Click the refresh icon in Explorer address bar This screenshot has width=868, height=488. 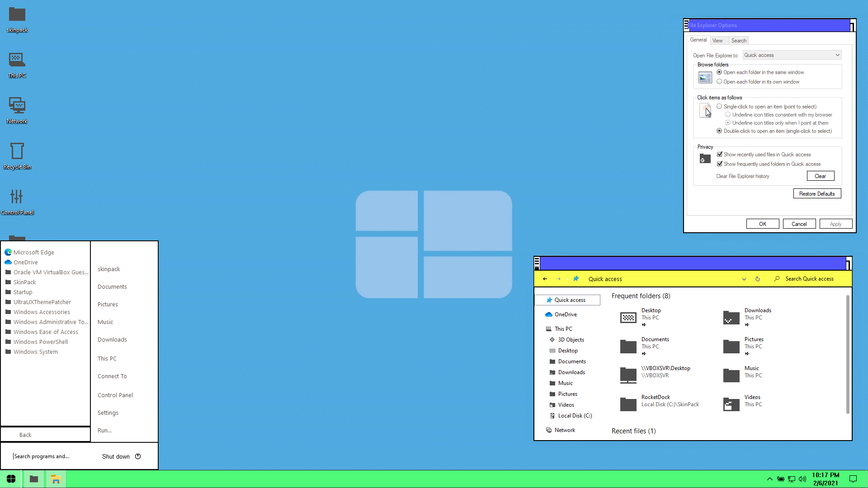point(758,279)
